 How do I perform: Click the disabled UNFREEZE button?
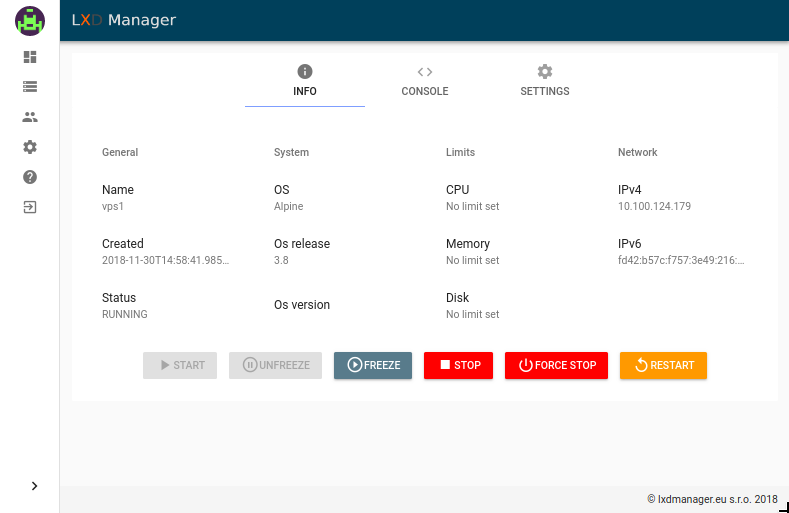tap(275, 365)
